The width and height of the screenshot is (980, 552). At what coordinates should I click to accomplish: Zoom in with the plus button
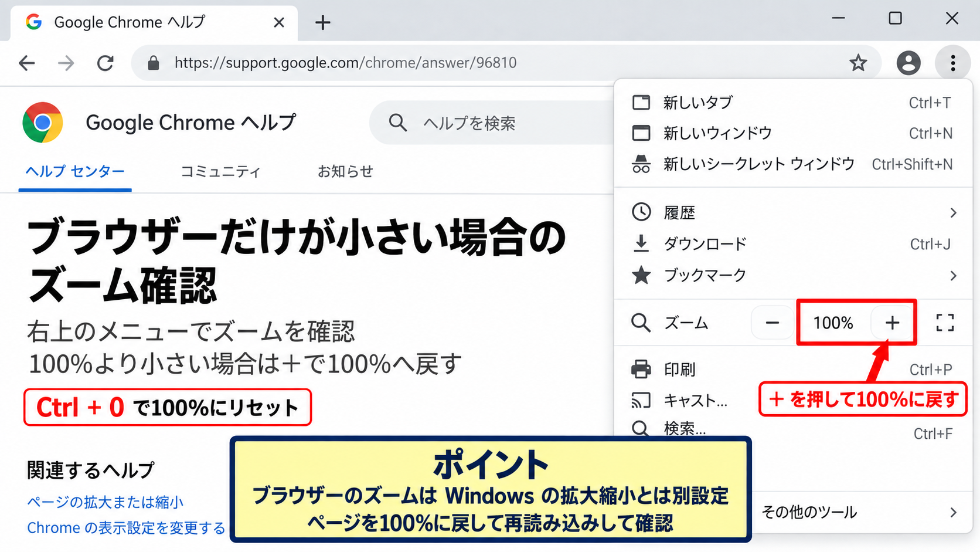tap(892, 323)
